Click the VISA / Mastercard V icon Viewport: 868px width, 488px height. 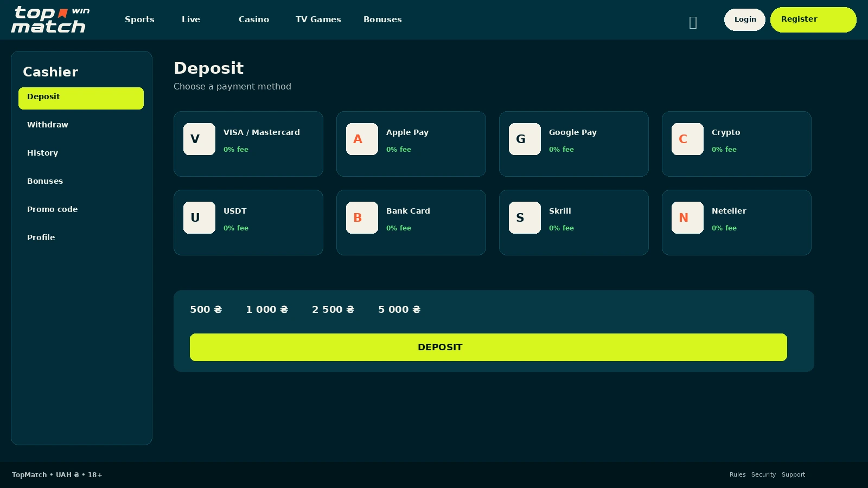pyautogui.click(x=199, y=139)
